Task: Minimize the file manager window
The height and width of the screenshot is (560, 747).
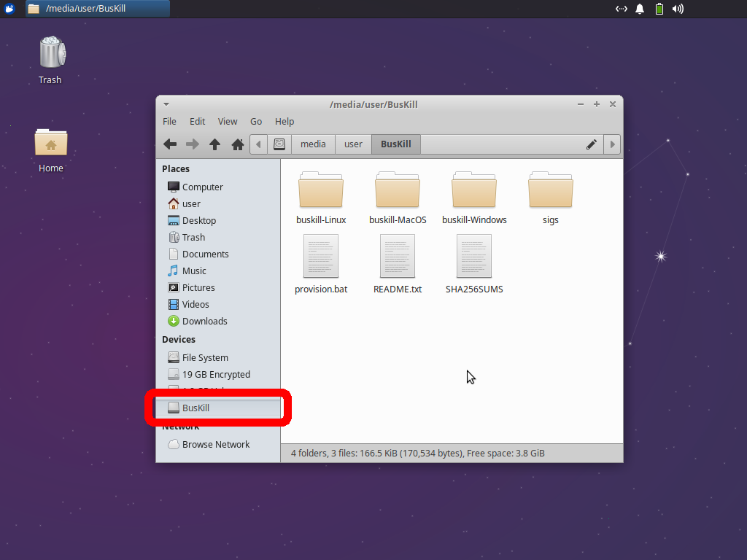Action: point(580,104)
